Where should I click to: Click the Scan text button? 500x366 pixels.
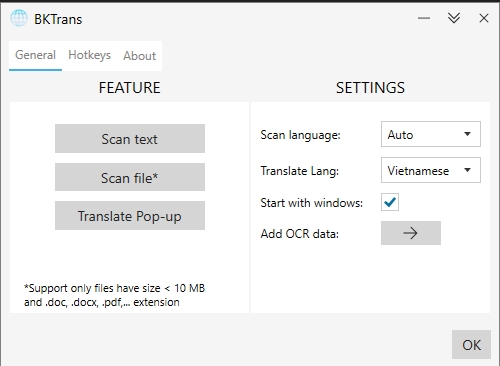coord(130,139)
